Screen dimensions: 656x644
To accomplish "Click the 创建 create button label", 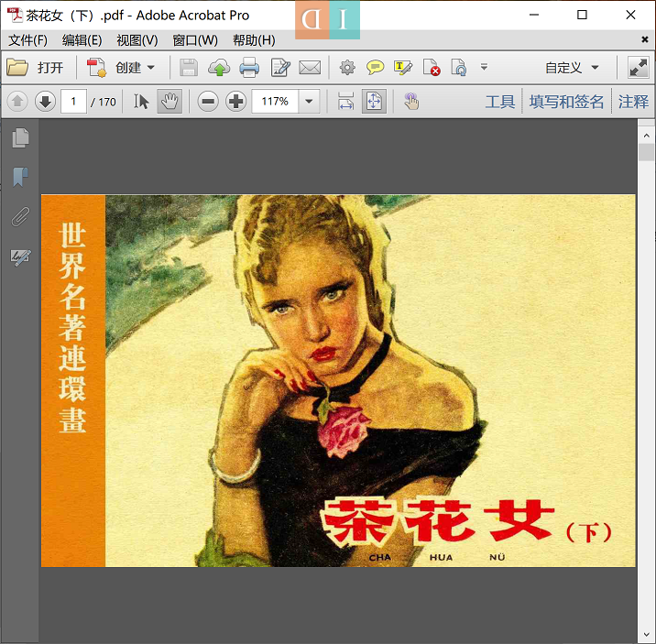I will 128,67.
